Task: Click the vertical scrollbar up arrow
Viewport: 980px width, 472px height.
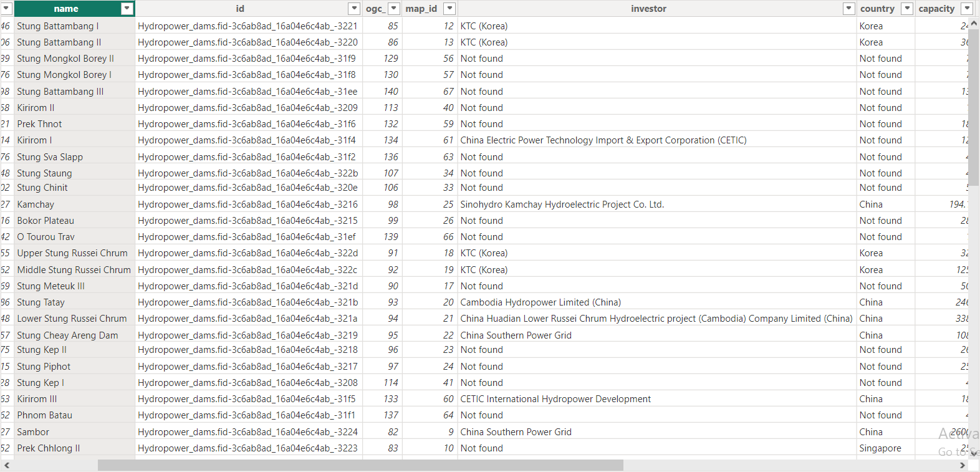Action: pos(974,23)
